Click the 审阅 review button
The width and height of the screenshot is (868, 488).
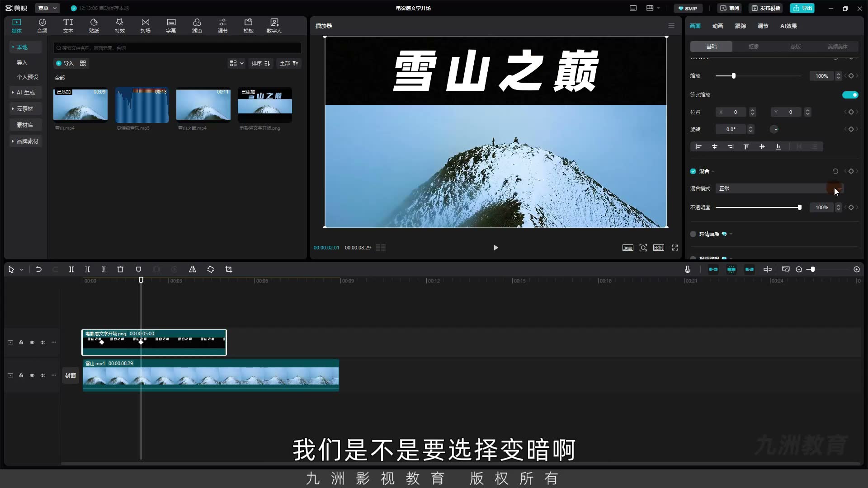pyautogui.click(x=730, y=8)
